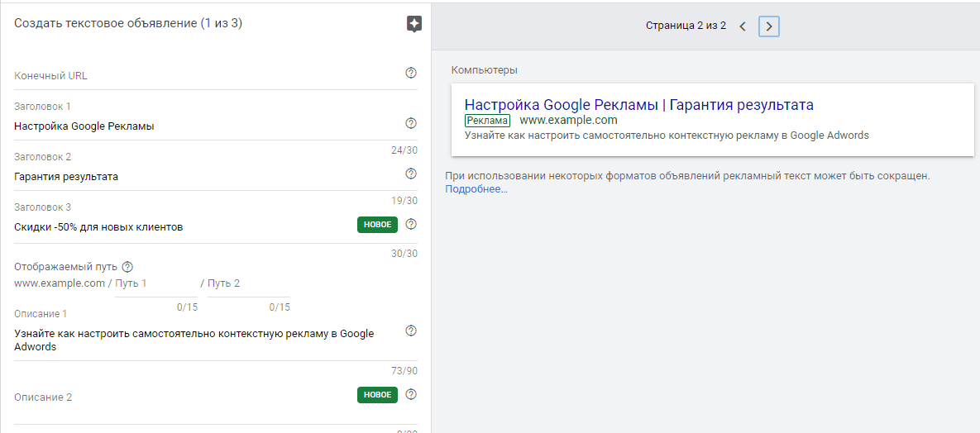This screenshot has height=433, width=980.
Task: Open help icon for Конечный URL
Action: pyautogui.click(x=411, y=73)
